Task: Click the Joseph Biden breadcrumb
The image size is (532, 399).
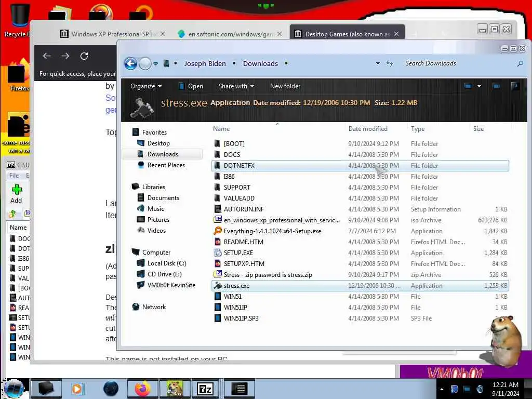Action: pyautogui.click(x=205, y=63)
